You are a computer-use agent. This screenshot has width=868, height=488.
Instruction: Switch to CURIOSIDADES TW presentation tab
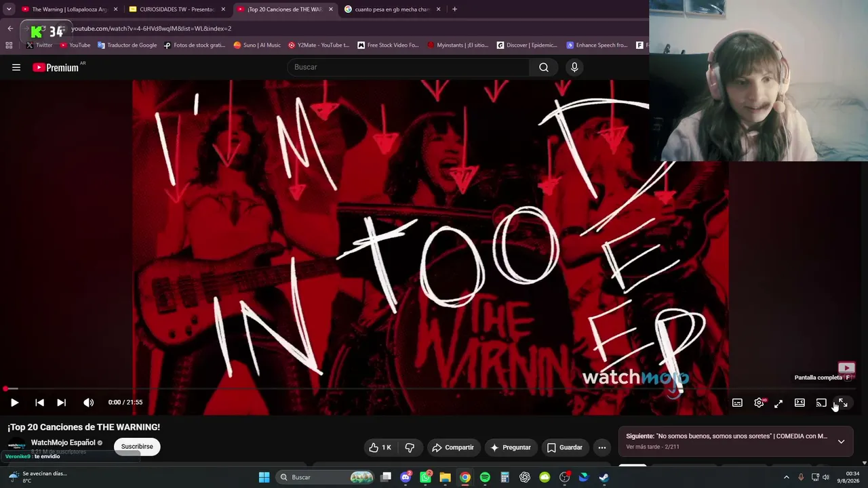(177, 9)
